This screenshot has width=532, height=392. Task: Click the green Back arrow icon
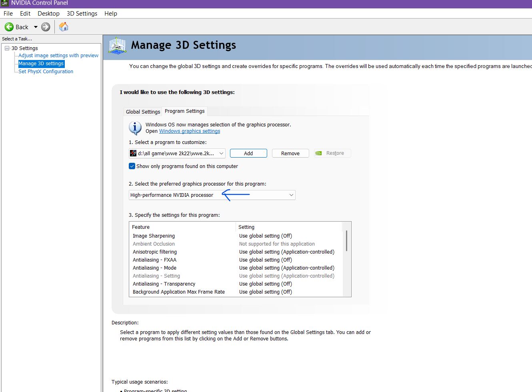tap(9, 27)
